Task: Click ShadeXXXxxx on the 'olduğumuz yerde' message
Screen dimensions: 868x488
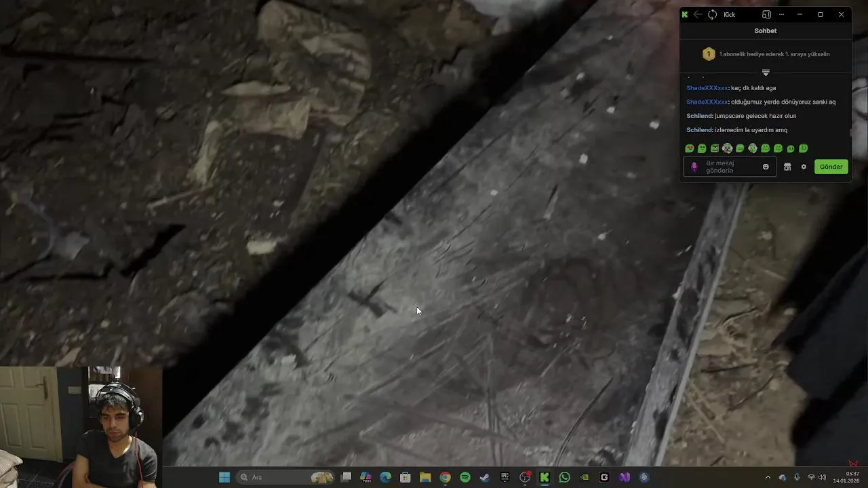Action: click(x=707, y=102)
